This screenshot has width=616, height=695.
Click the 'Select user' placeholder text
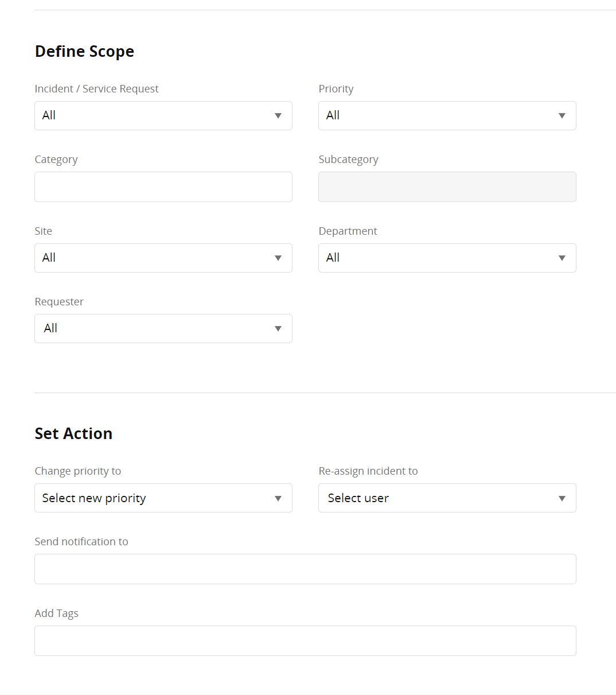tap(358, 498)
